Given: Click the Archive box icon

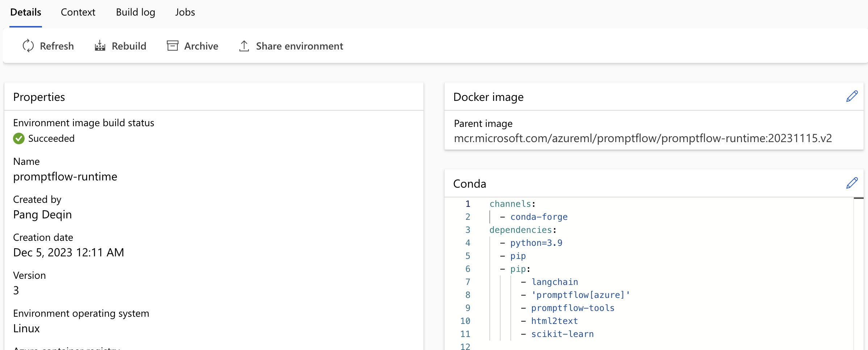Looking at the screenshot, I should tap(172, 46).
